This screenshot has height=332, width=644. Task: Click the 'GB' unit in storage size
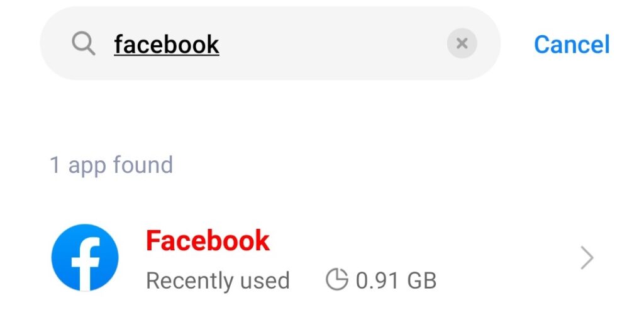[421, 280]
